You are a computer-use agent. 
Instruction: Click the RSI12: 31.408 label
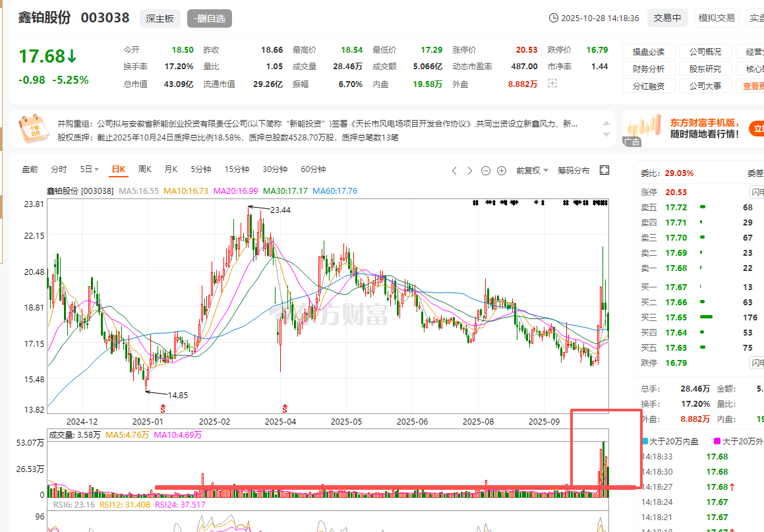tap(125, 505)
